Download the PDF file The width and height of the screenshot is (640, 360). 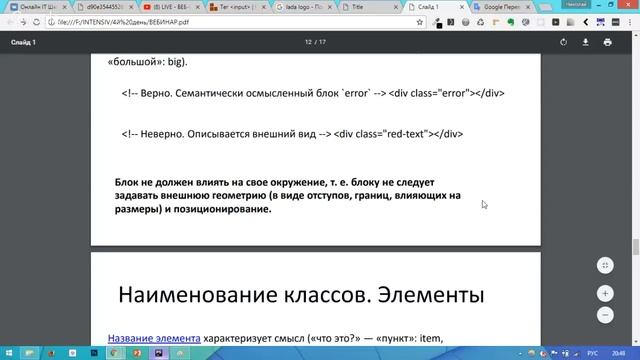point(585,42)
